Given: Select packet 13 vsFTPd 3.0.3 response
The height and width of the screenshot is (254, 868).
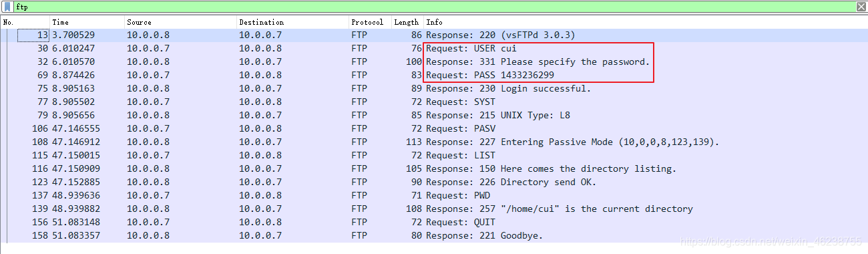Looking at the screenshot, I should pos(434,35).
